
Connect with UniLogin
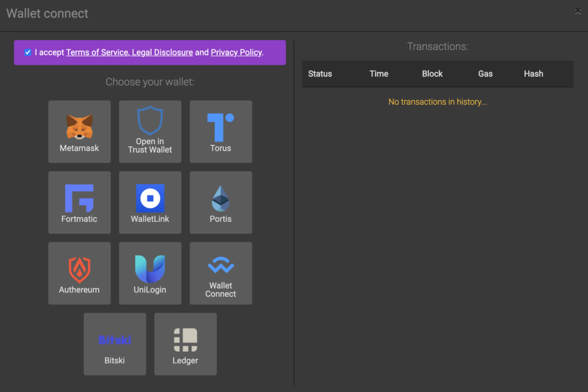click(150, 273)
